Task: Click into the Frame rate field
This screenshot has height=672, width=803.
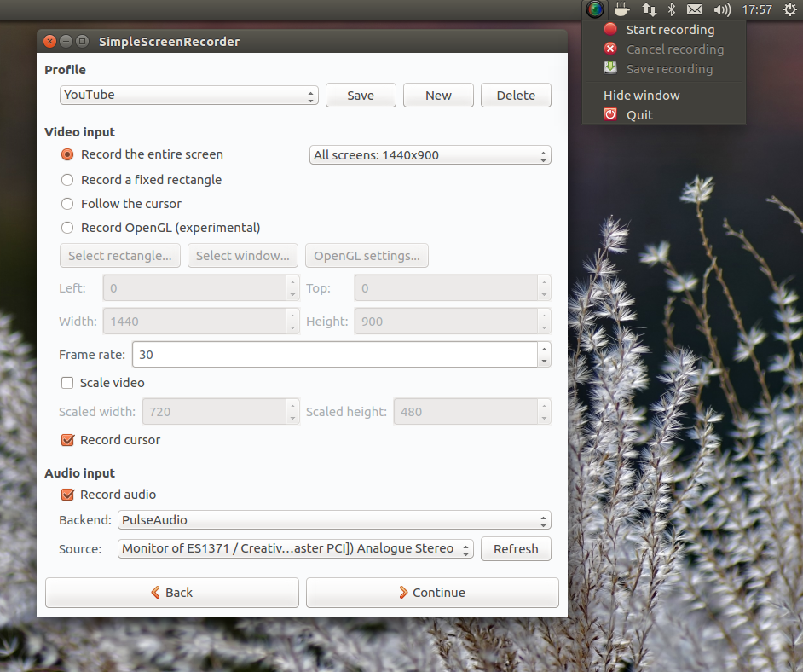Action: coord(332,355)
